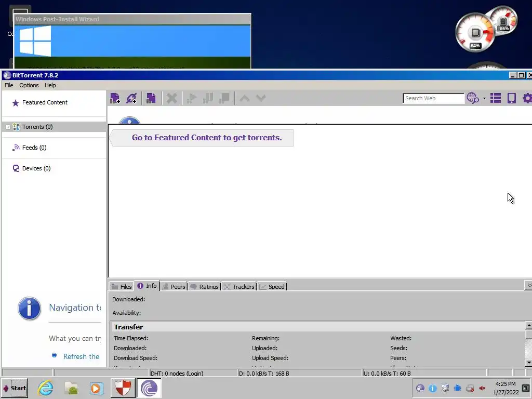Click the Add Torrent toolbar icon
This screenshot has width=532, height=399.
tap(115, 98)
